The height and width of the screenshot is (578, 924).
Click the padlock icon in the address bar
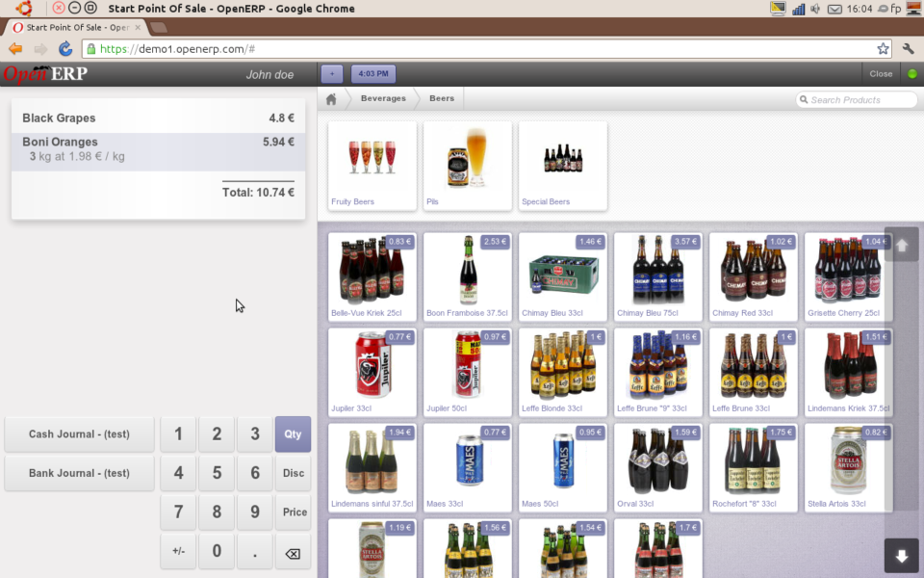[91, 49]
